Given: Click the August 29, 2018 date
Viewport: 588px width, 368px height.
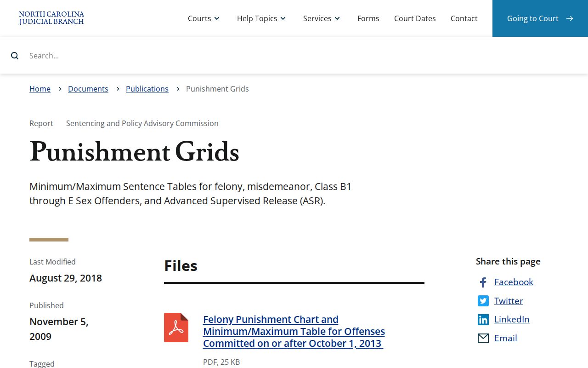Looking at the screenshot, I should pos(66,278).
